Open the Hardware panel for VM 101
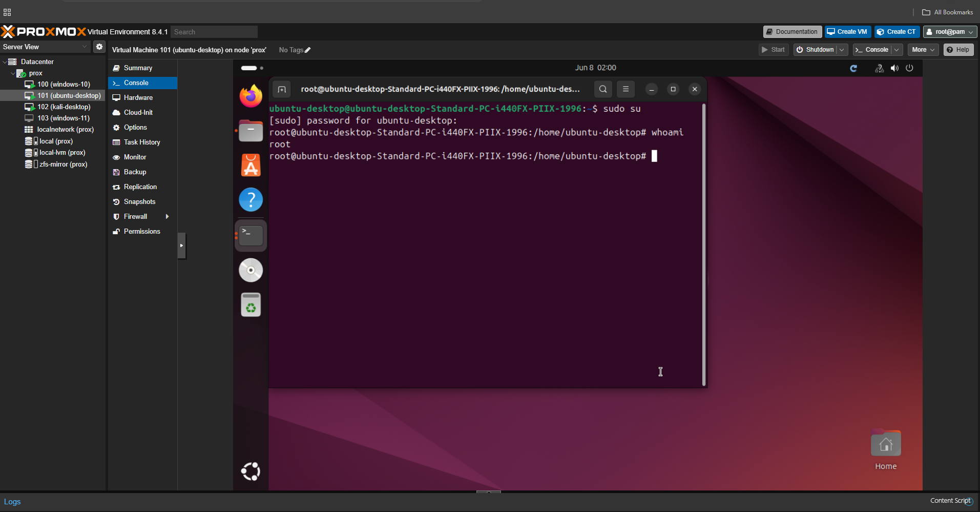Image resolution: width=980 pixels, height=512 pixels. (x=137, y=97)
